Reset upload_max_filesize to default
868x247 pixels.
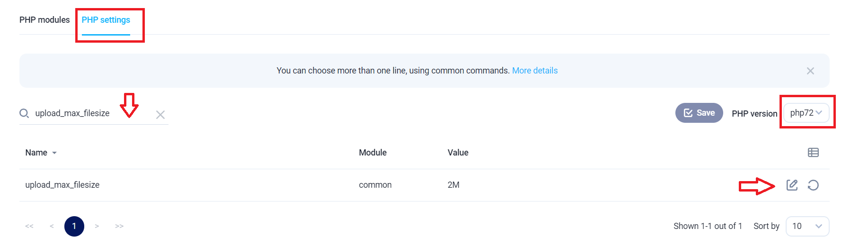[813, 185]
